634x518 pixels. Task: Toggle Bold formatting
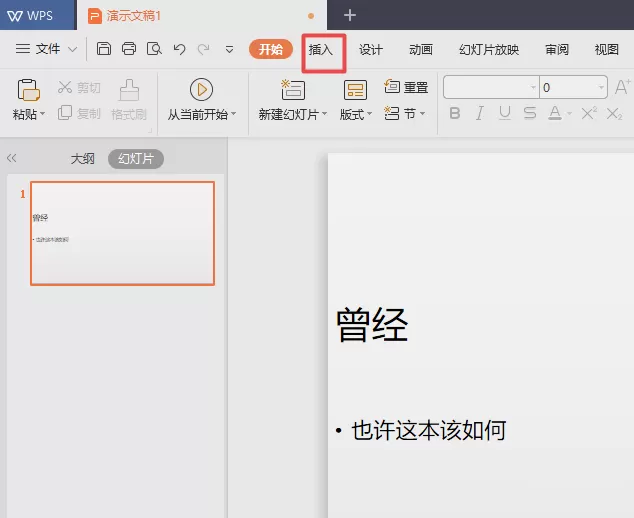(x=455, y=113)
